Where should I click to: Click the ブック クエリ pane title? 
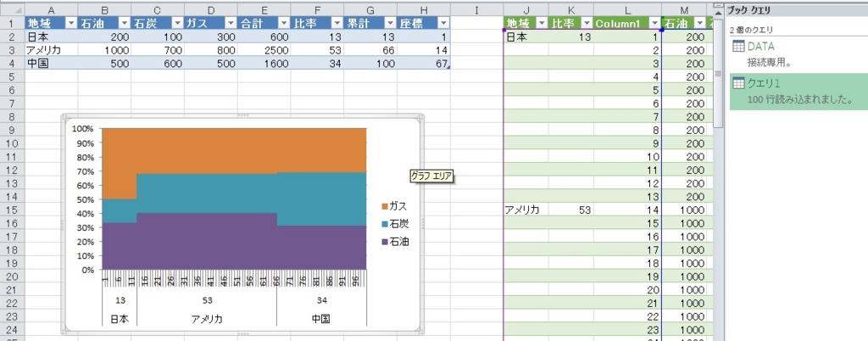point(749,10)
